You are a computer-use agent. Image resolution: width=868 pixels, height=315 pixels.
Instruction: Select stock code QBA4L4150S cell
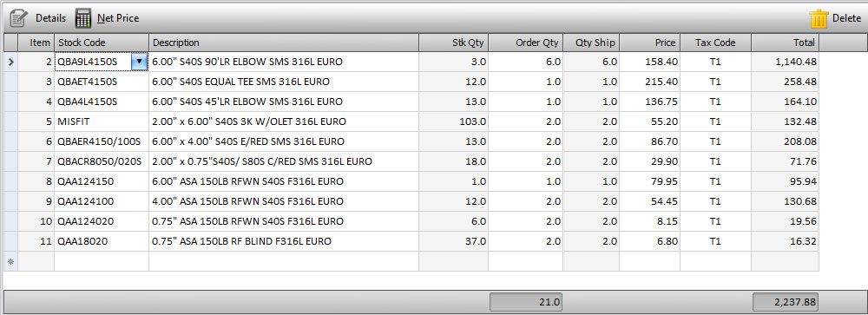pos(102,102)
